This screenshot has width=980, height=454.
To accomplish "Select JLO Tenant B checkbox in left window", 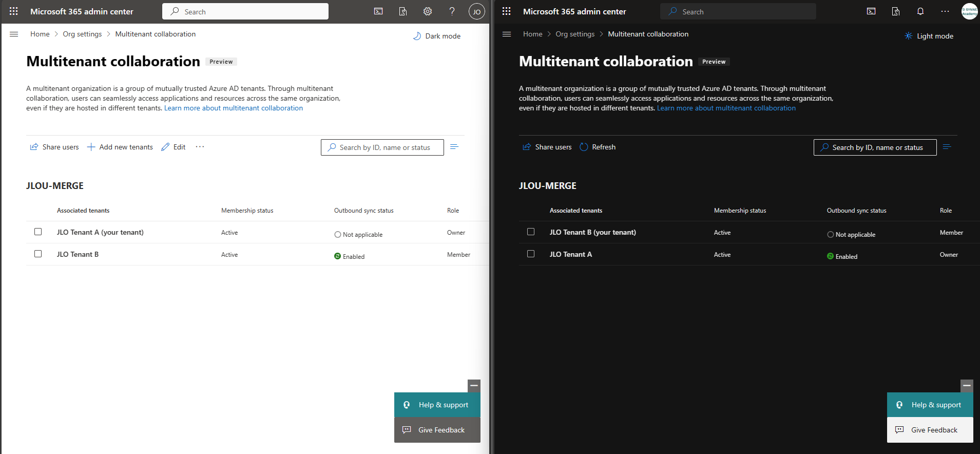I will click(38, 254).
